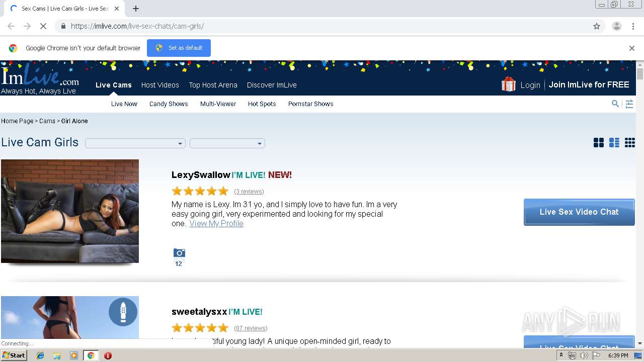Open the action center flag icon
The width and height of the screenshot is (644, 362).
click(x=596, y=355)
